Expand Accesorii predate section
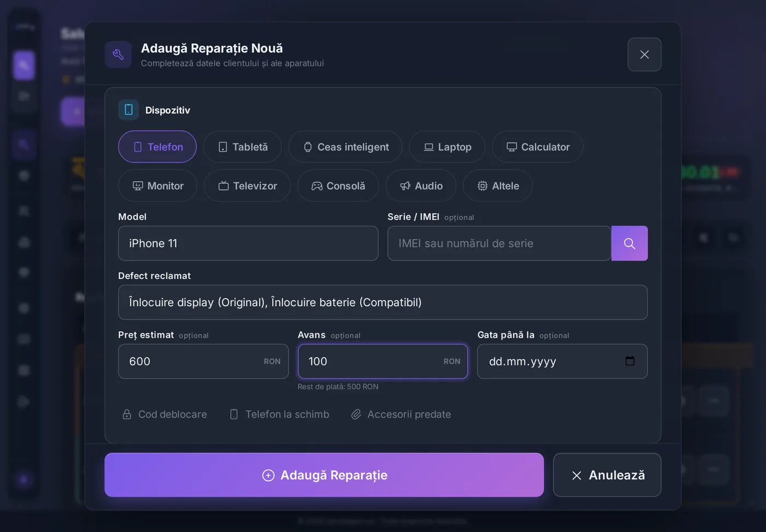The width and height of the screenshot is (766, 532). click(401, 414)
